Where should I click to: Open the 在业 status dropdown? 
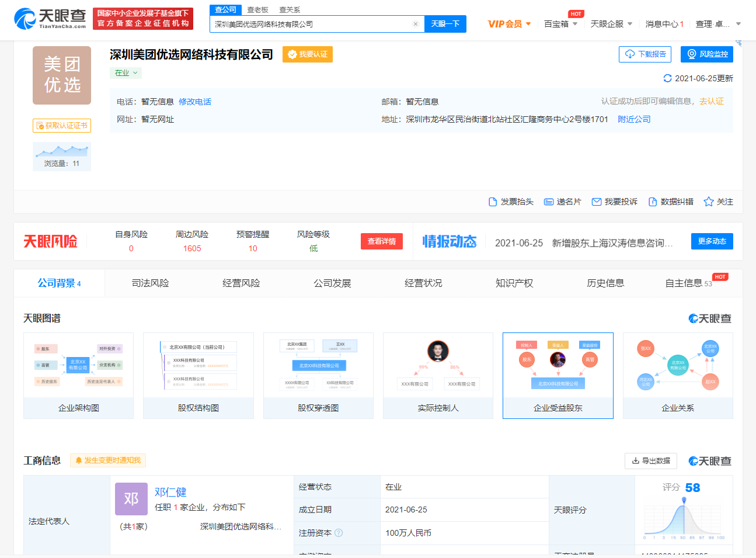point(126,73)
